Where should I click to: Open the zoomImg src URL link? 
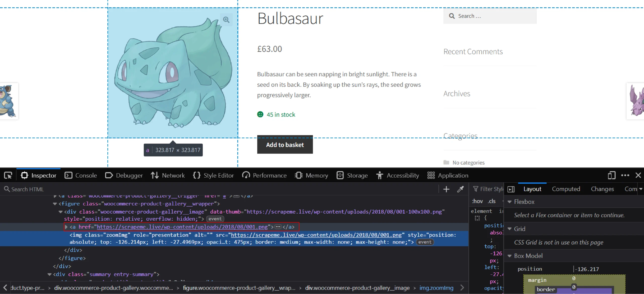click(x=316, y=235)
